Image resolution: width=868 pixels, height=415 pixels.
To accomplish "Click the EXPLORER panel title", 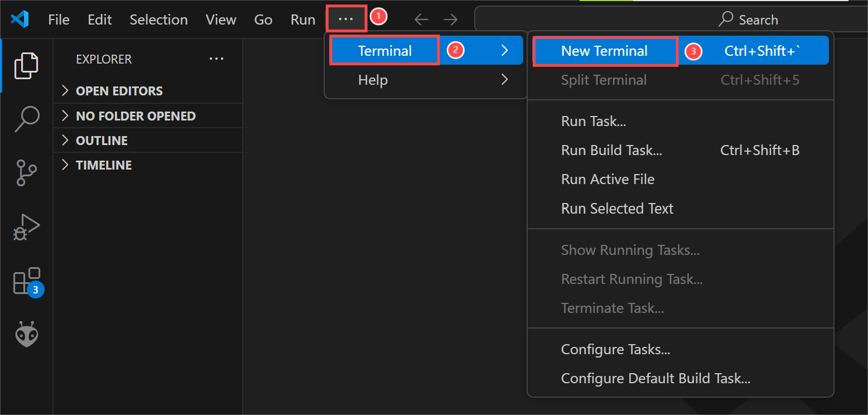I will [104, 59].
